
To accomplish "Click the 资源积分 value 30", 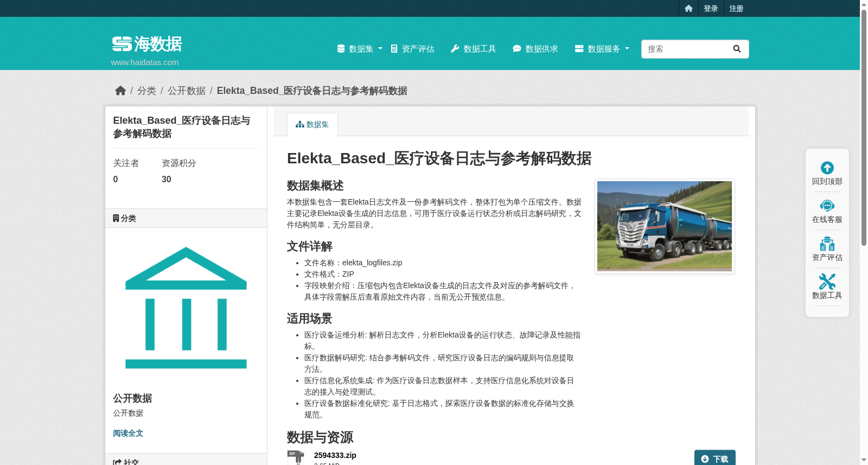I will (x=167, y=179).
